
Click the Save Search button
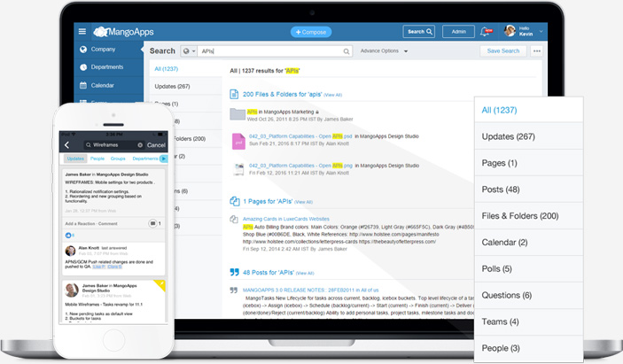[x=503, y=51]
